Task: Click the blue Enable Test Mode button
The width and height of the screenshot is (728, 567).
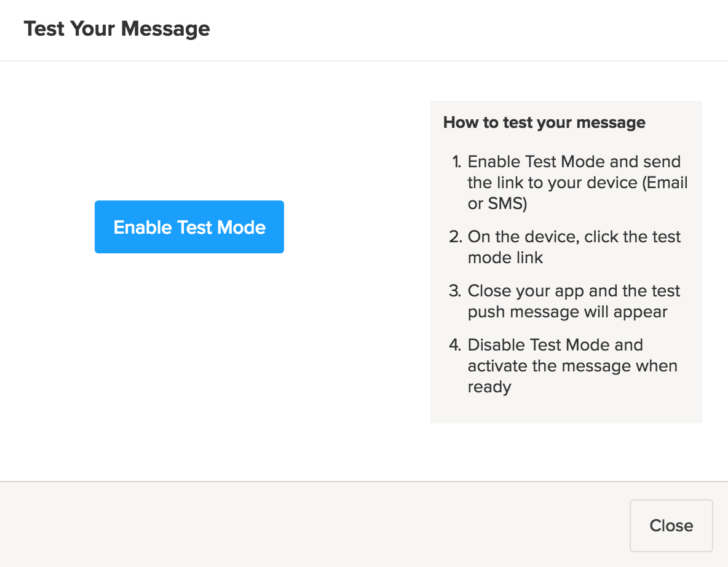Action: pyautogui.click(x=189, y=227)
